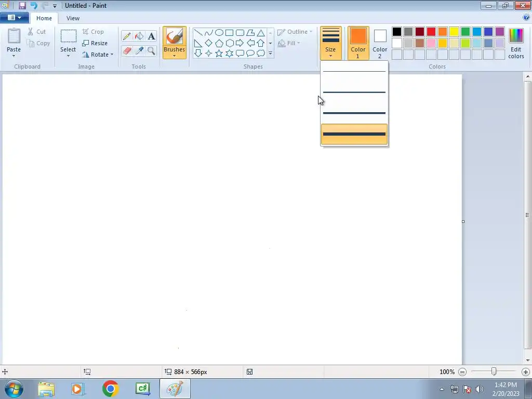Viewport: 532px width, 399px height.
Task: Choose the Four-point star shape
Action: 209,54
